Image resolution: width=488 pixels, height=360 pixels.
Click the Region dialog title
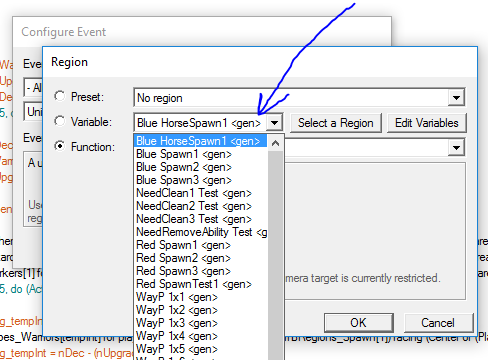[69, 62]
